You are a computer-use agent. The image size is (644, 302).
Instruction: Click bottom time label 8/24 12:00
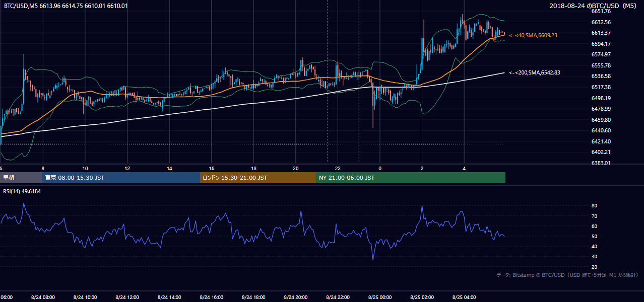[x=127, y=297]
